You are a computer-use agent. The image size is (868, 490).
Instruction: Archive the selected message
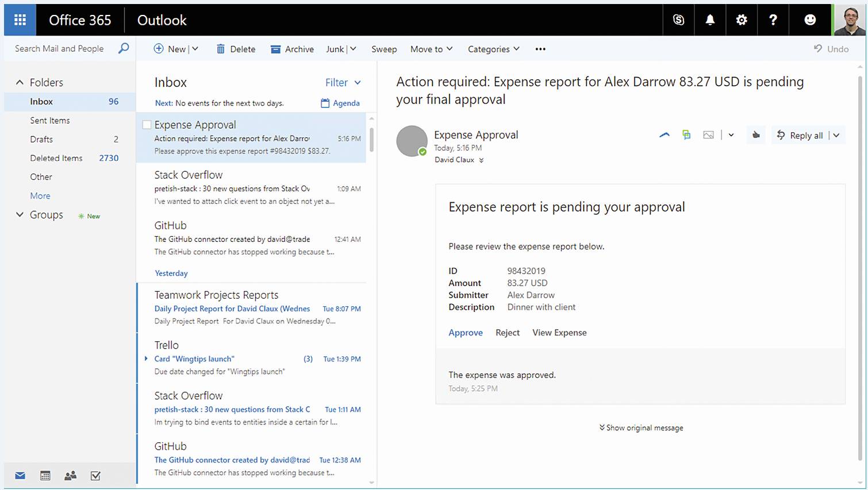(292, 49)
